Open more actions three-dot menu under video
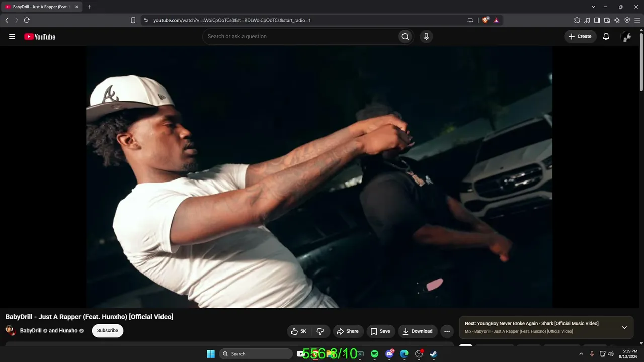 coord(447,331)
